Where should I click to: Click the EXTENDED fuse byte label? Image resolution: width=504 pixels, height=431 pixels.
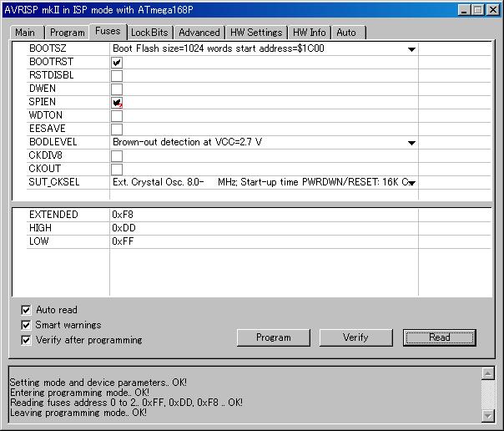click(x=53, y=215)
